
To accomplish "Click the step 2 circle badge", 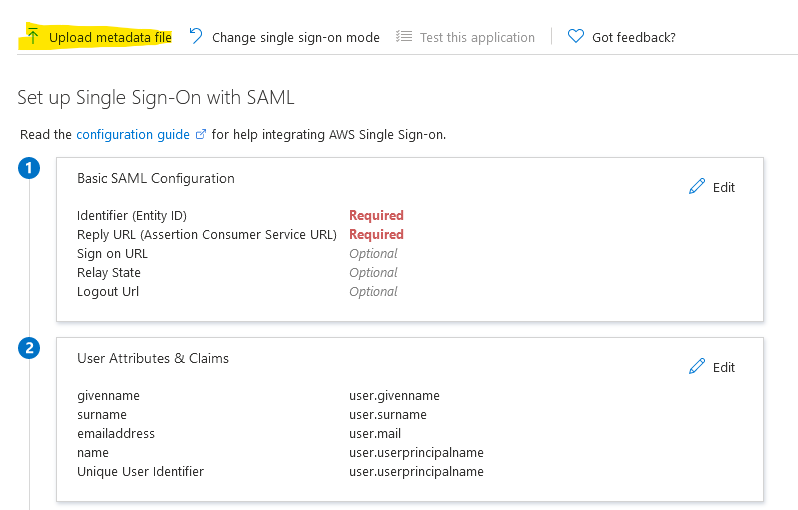I will [x=29, y=348].
